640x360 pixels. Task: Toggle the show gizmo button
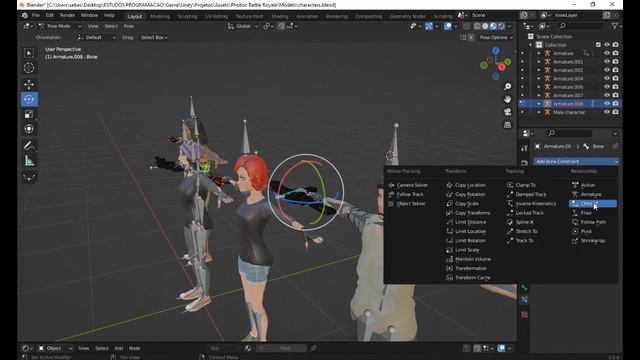coord(429,26)
